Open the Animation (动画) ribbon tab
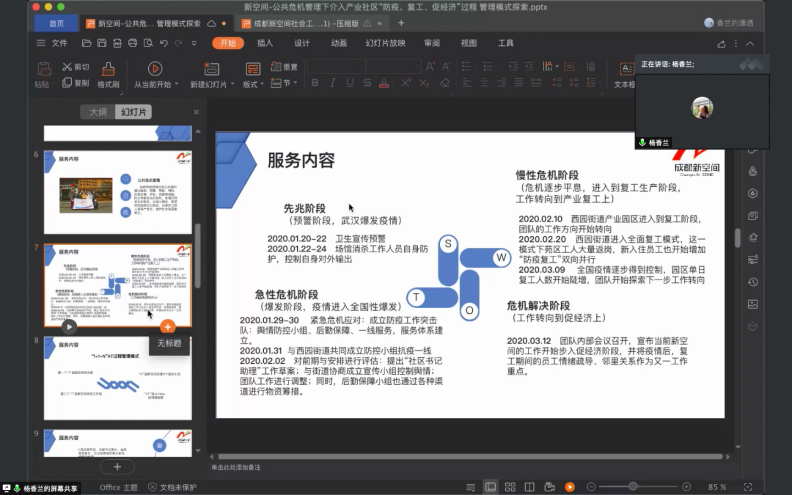Viewport: 792px width, 495px height. [339, 43]
